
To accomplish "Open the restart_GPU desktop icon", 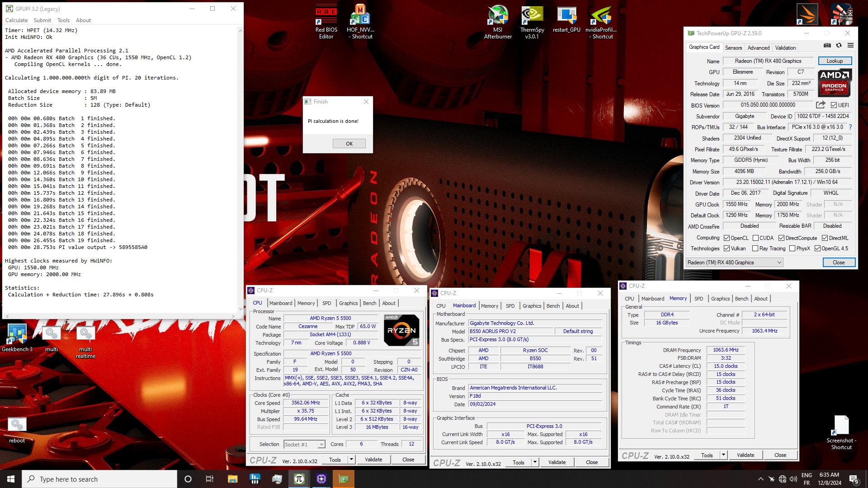I will (566, 19).
